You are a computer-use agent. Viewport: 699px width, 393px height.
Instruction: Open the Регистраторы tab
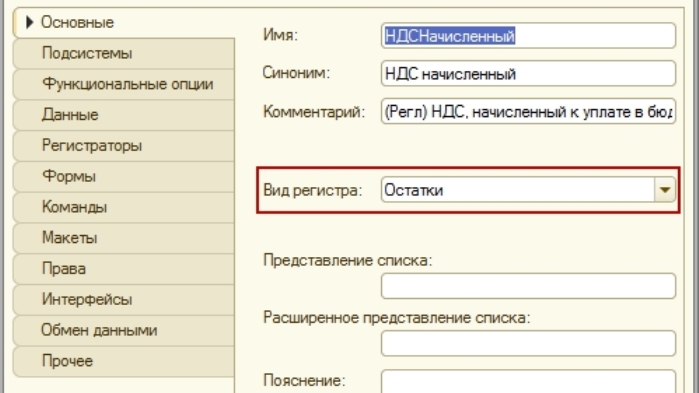124,146
